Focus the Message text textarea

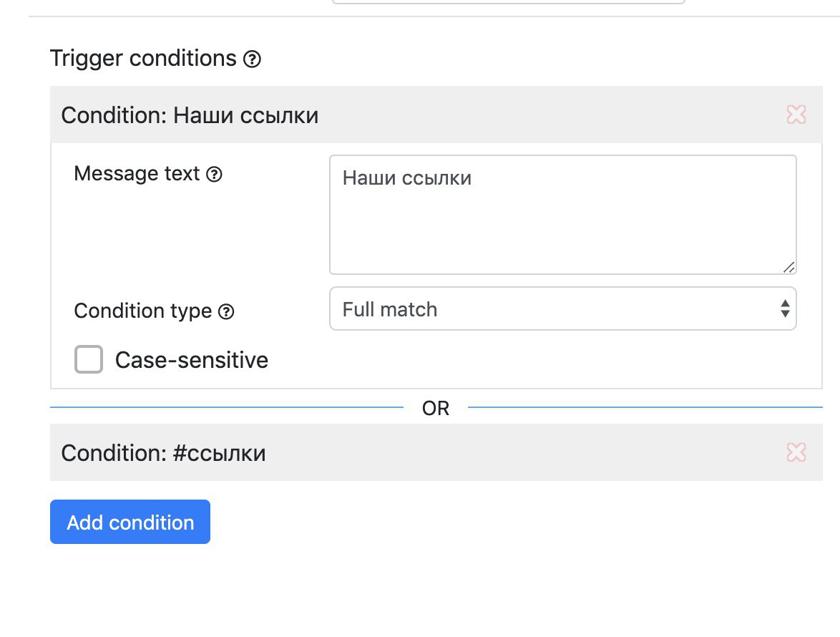pos(563,215)
